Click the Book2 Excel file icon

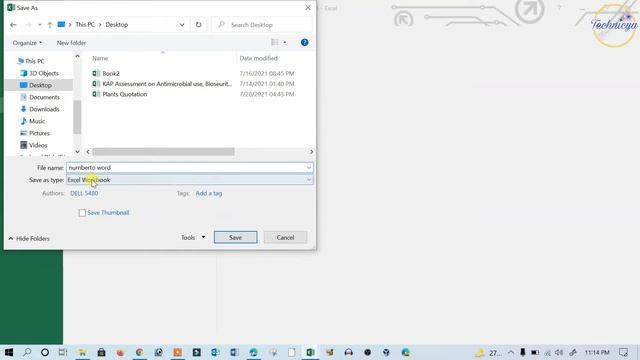point(96,73)
